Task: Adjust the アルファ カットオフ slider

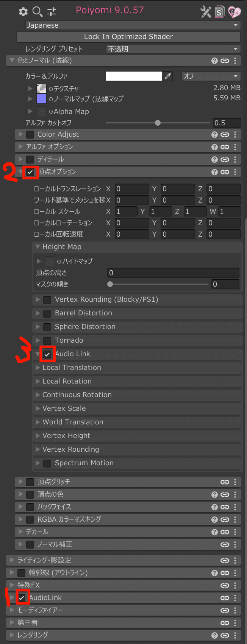Action: pyautogui.click(x=158, y=123)
